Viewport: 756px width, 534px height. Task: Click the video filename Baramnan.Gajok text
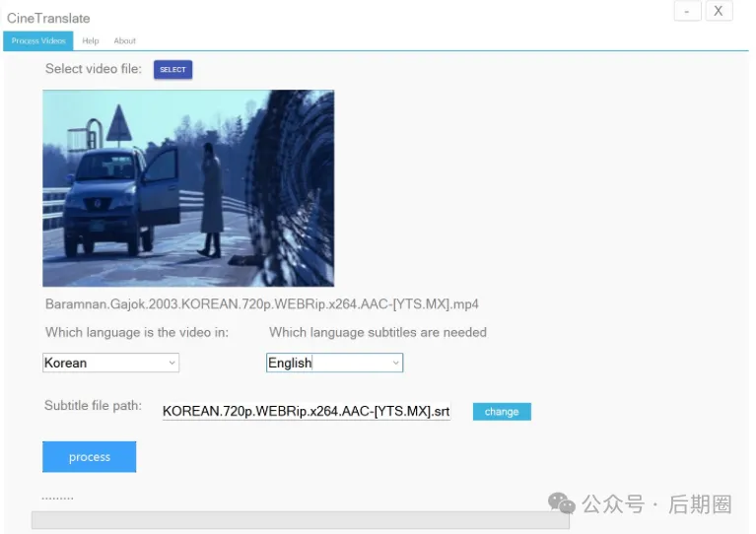(x=262, y=304)
